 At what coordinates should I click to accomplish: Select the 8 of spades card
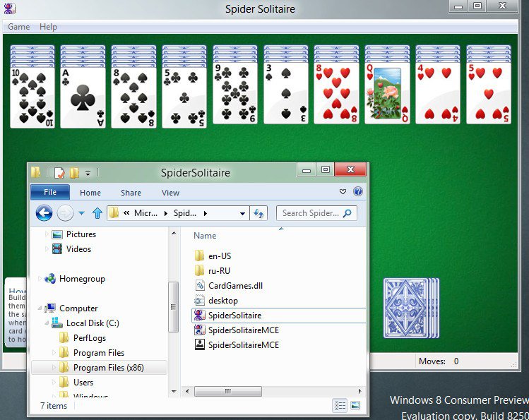[134, 97]
